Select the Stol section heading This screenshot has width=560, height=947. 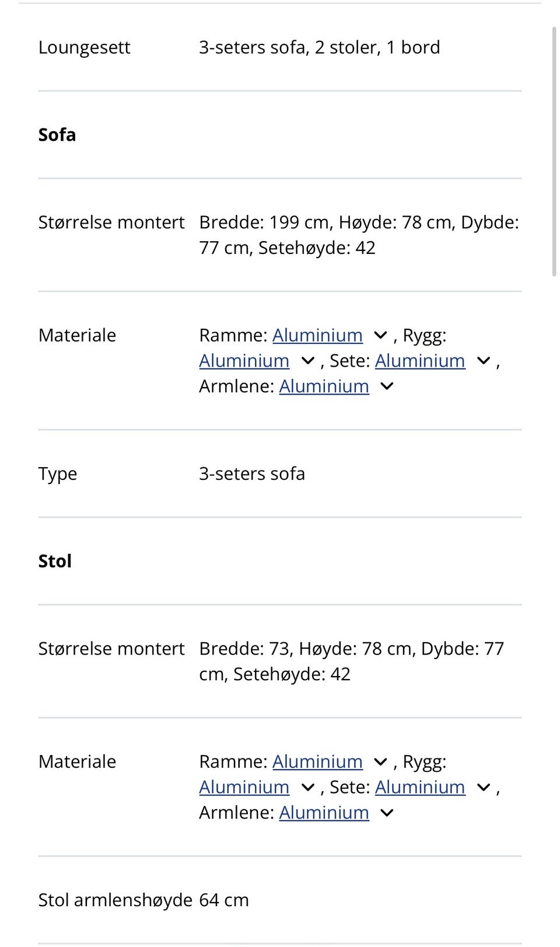pos(55,561)
